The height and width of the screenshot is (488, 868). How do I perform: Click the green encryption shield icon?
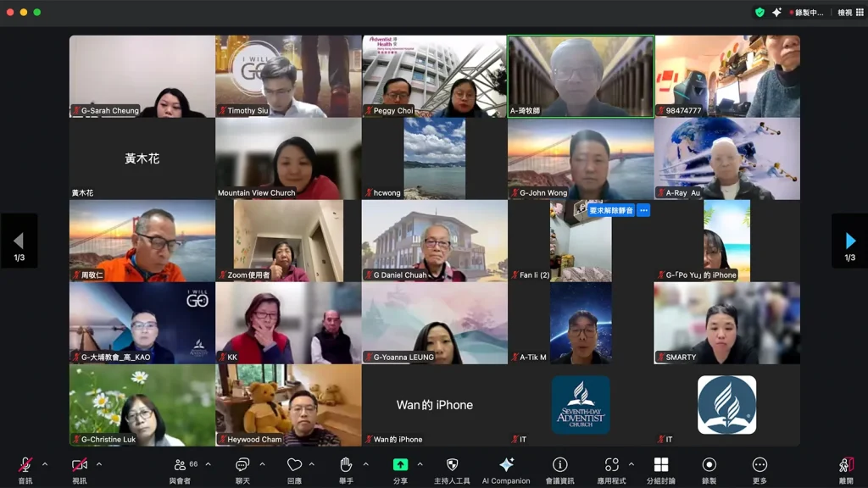759,12
